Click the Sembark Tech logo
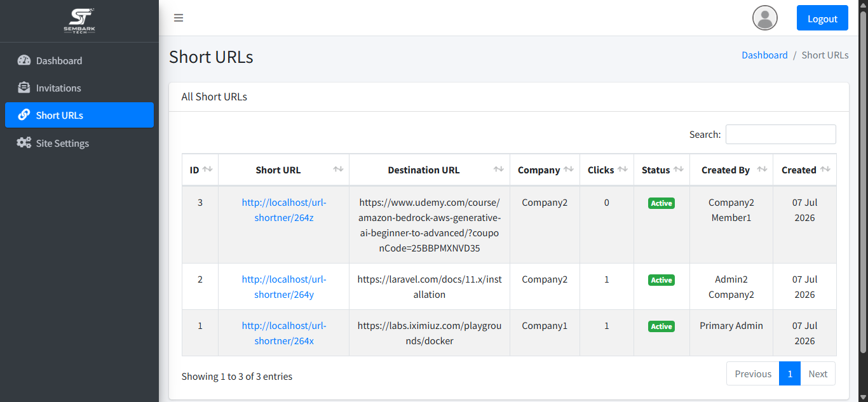 79,21
